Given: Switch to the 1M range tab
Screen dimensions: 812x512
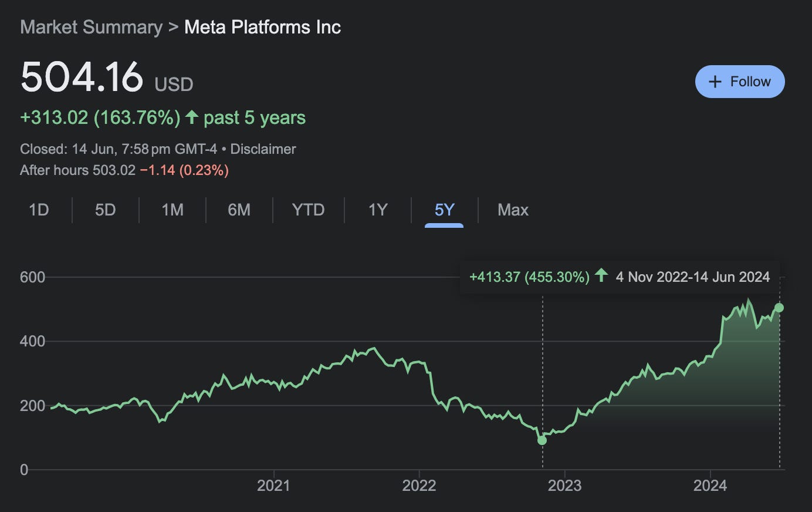Looking at the screenshot, I should (x=172, y=210).
